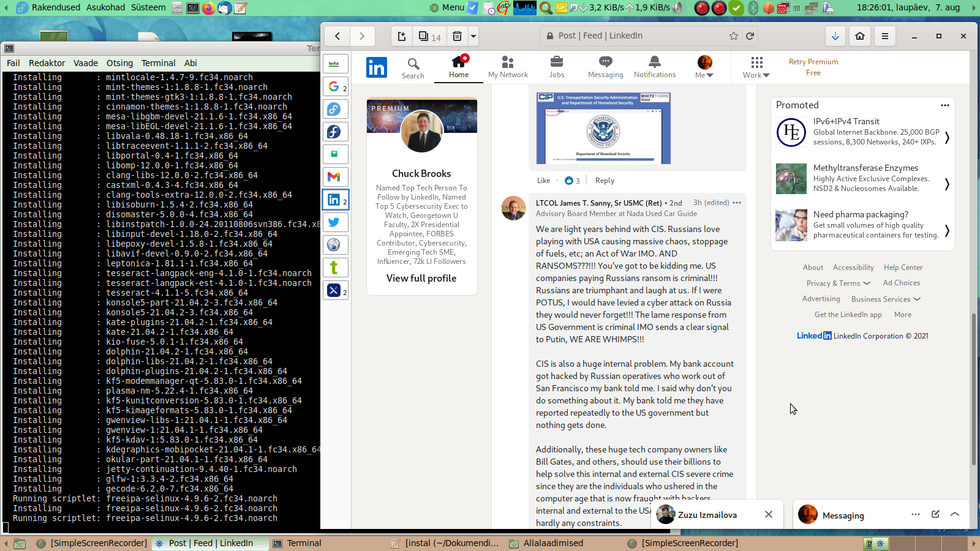
Task: Select the LinkedIn panel in the browser sidebar
Action: click(x=335, y=200)
